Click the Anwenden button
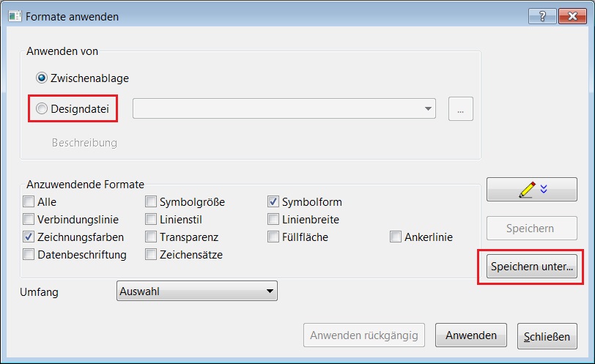Screen dimensions: 595x364 click(x=471, y=335)
